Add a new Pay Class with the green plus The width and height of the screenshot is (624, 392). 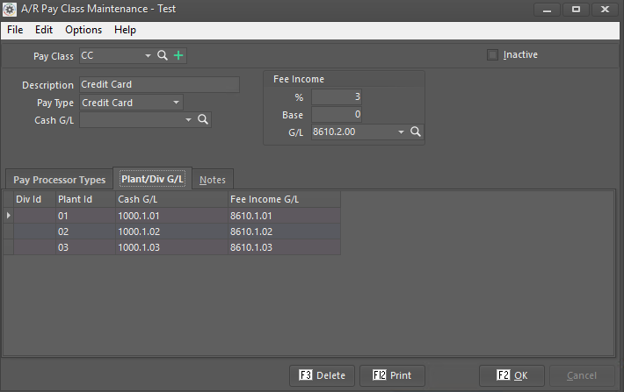178,55
